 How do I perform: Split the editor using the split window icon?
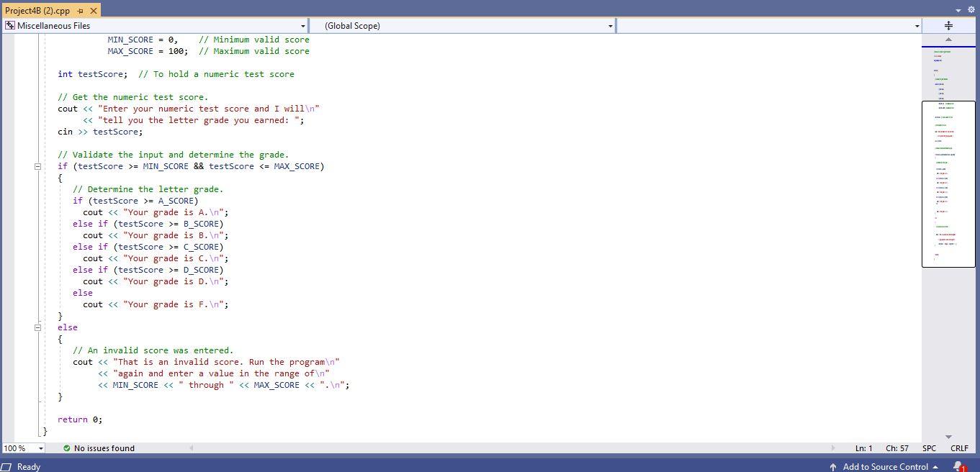coord(948,24)
